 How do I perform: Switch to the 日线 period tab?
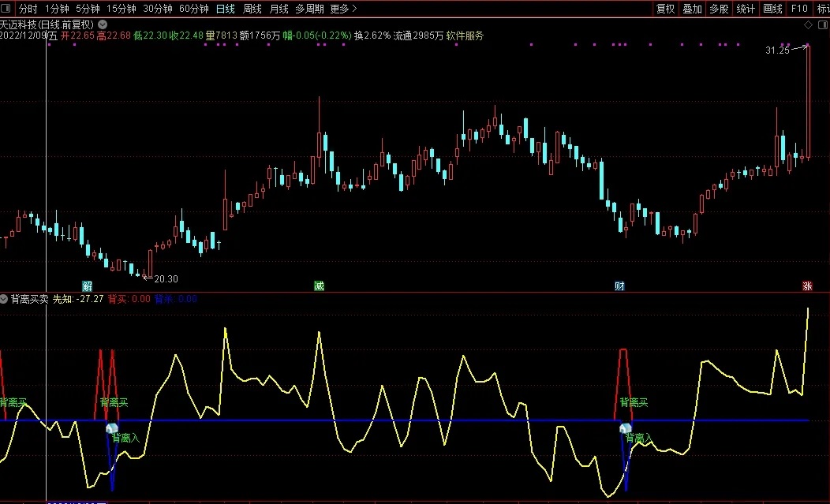226,9
